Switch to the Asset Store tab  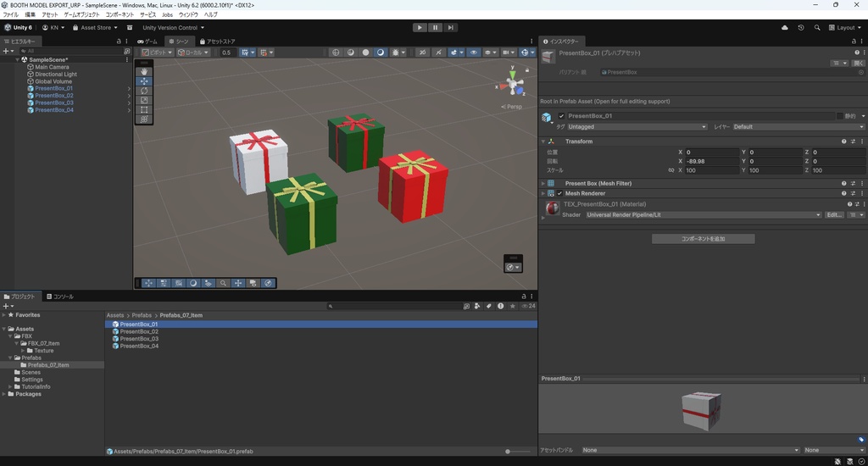[218, 42]
